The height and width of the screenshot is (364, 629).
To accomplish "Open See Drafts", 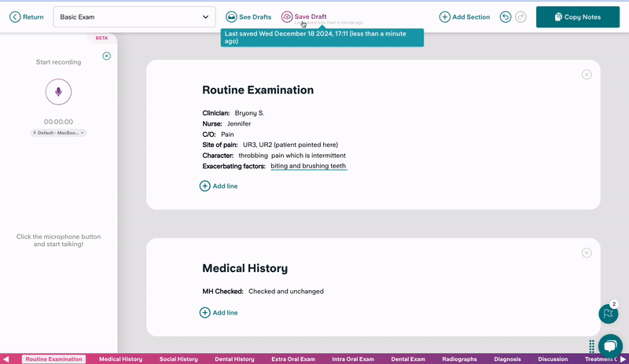I will coord(248,17).
